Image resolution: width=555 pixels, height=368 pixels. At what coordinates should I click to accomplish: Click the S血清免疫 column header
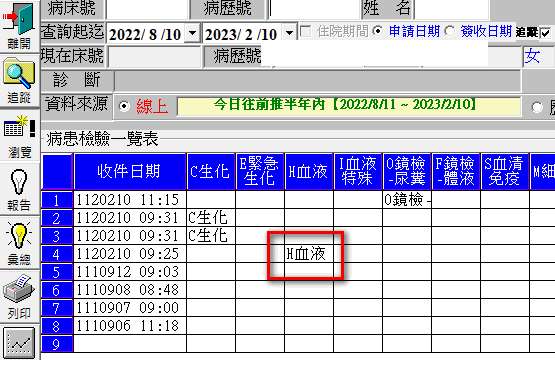point(504,171)
